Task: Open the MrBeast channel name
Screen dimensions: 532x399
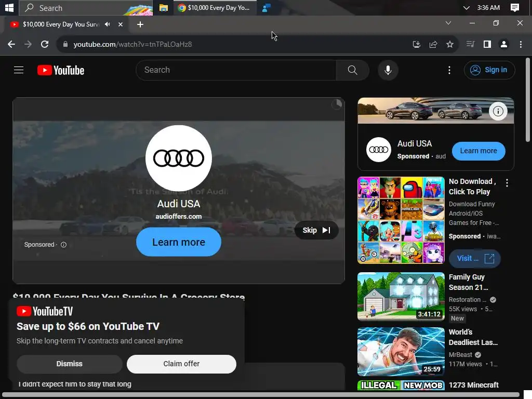Action: (460, 355)
